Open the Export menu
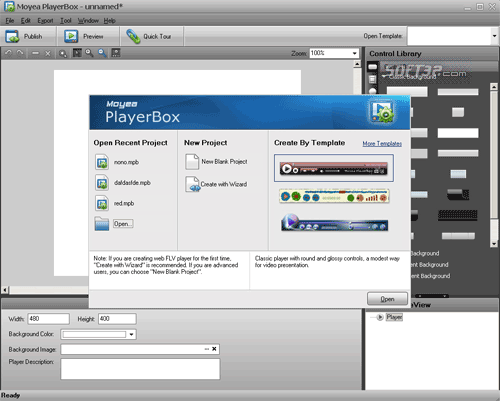Image resolution: width=500 pixels, height=401 pixels. (x=45, y=21)
